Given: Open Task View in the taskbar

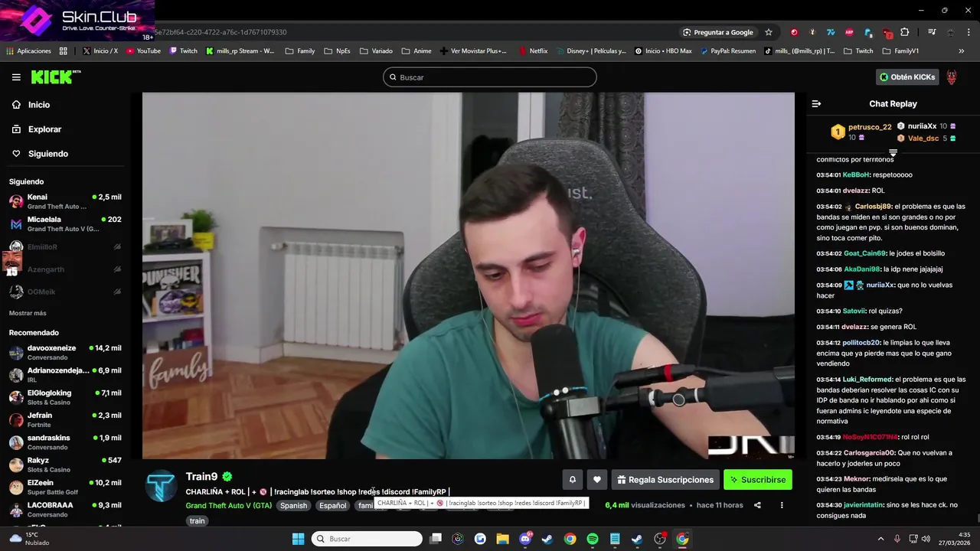Looking at the screenshot, I should tap(436, 539).
